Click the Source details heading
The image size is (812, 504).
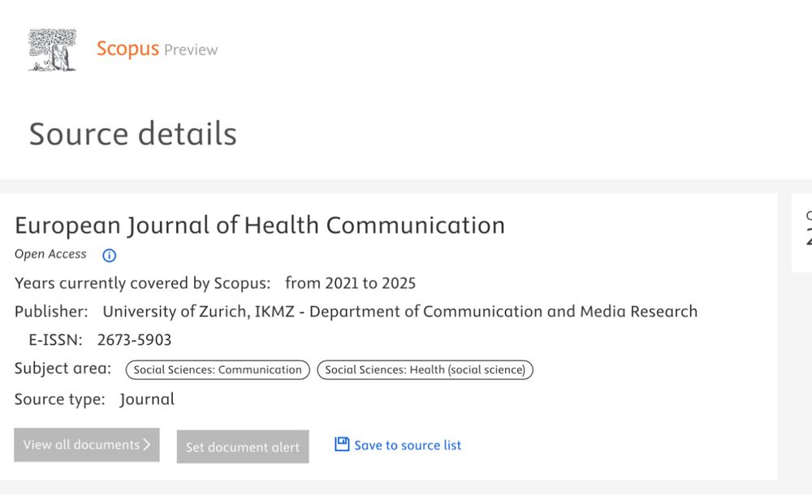pos(132,133)
